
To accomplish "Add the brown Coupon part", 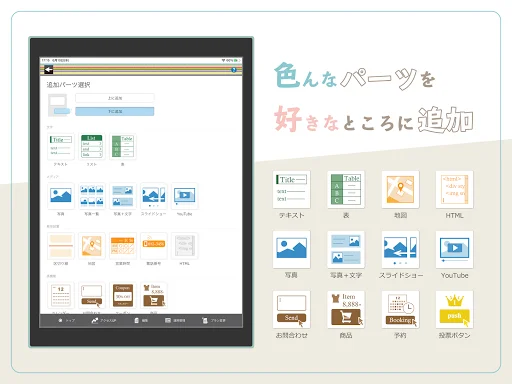I will pyautogui.click(x=123, y=295).
